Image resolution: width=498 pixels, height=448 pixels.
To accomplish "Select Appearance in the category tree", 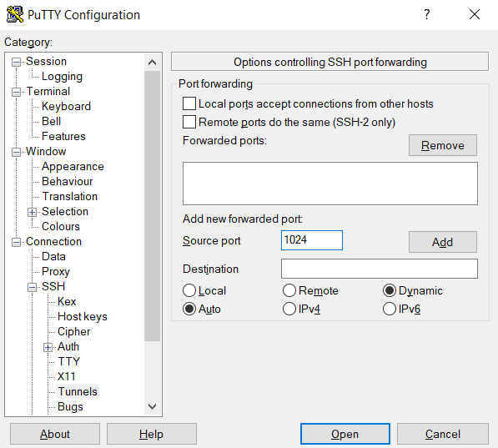I will 73,166.
